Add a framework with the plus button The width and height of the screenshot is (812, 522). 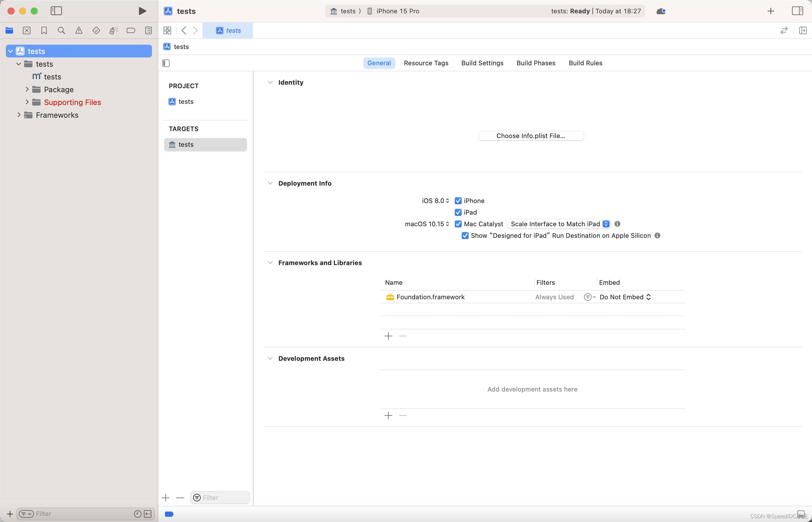coord(388,336)
